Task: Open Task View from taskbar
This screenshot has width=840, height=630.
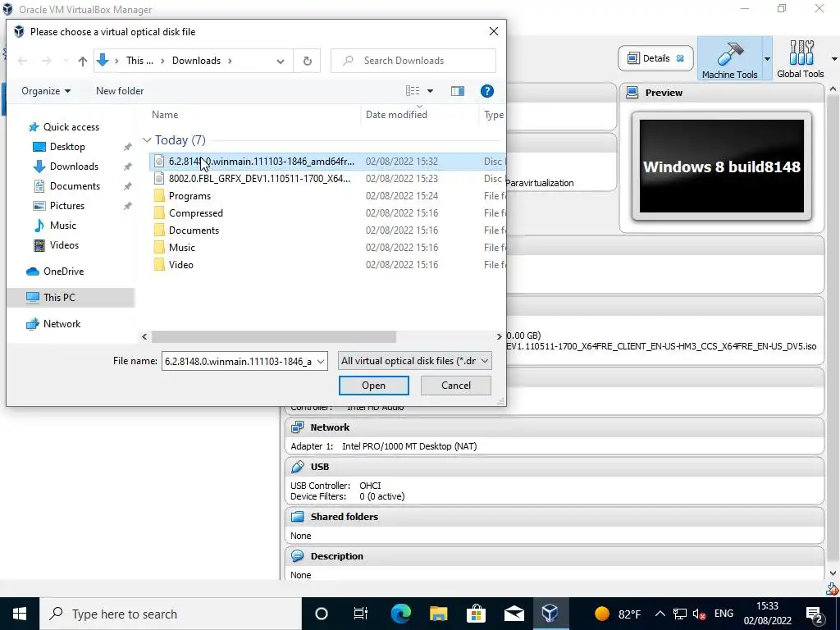Action: point(361,614)
